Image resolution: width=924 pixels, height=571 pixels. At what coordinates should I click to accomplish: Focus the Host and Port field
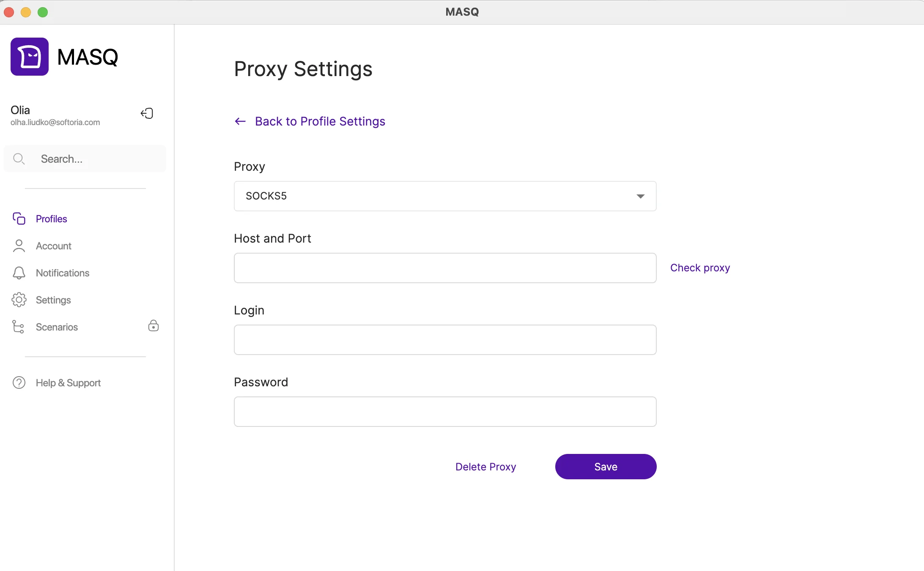click(445, 268)
